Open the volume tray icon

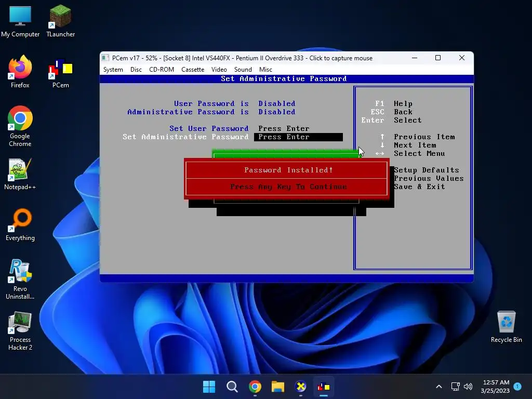click(x=468, y=387)
